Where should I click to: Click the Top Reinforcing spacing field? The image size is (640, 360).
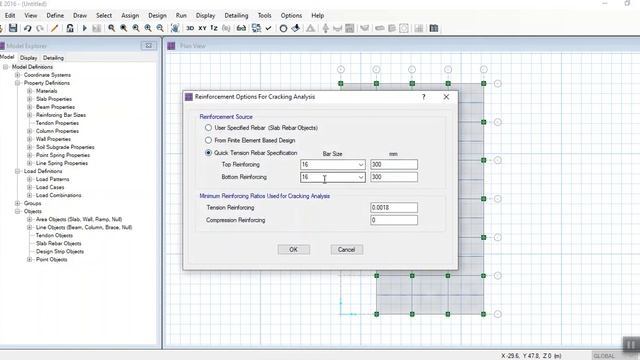click(x=394, y=164)
